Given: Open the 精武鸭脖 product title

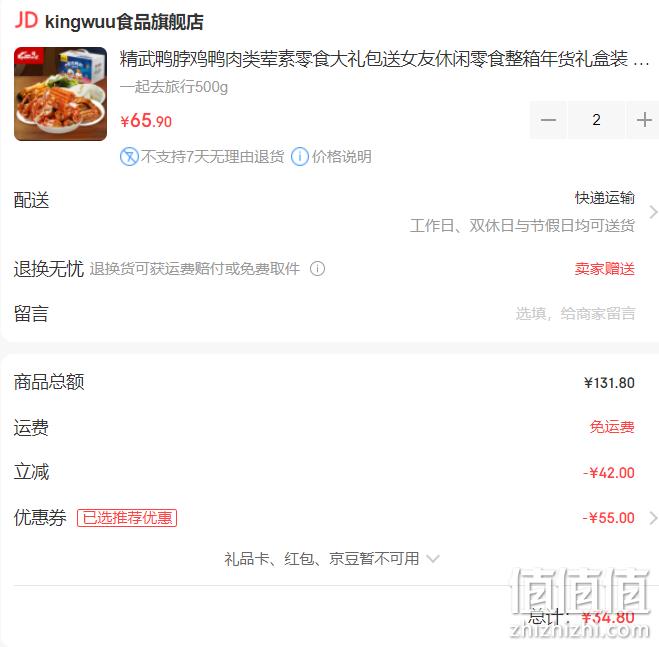Looking at the screenshot, I should (384, 58).
